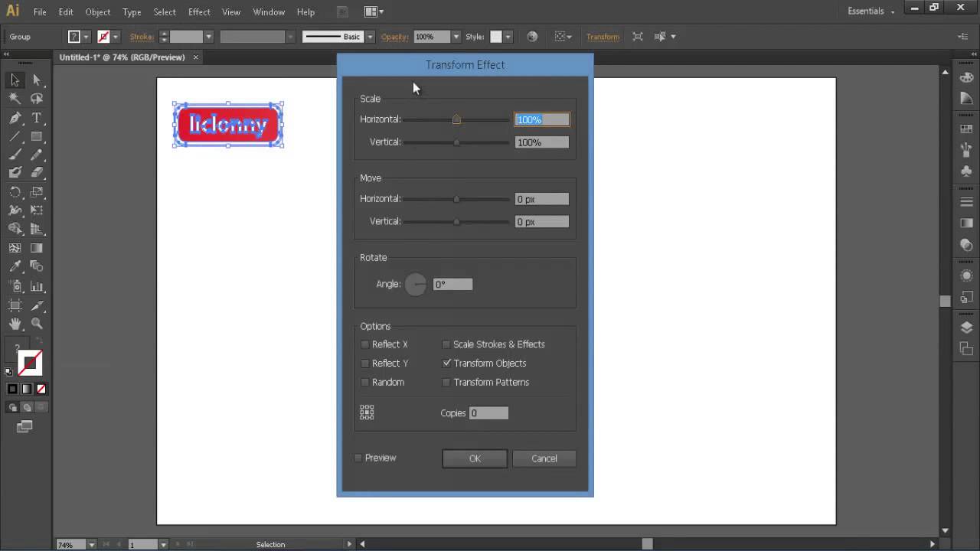
Task: Enable the Preview checkbox
Action: [358, 458]
